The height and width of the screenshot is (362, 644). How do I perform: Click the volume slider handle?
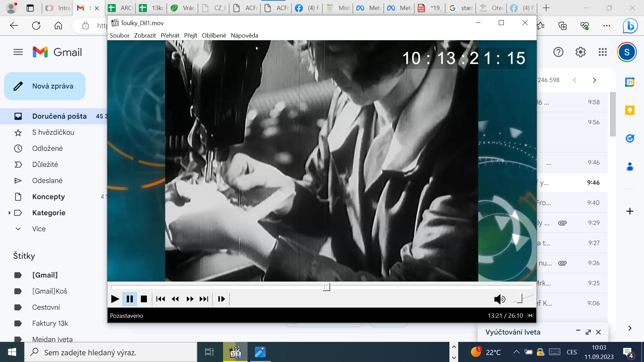point(520,298)
